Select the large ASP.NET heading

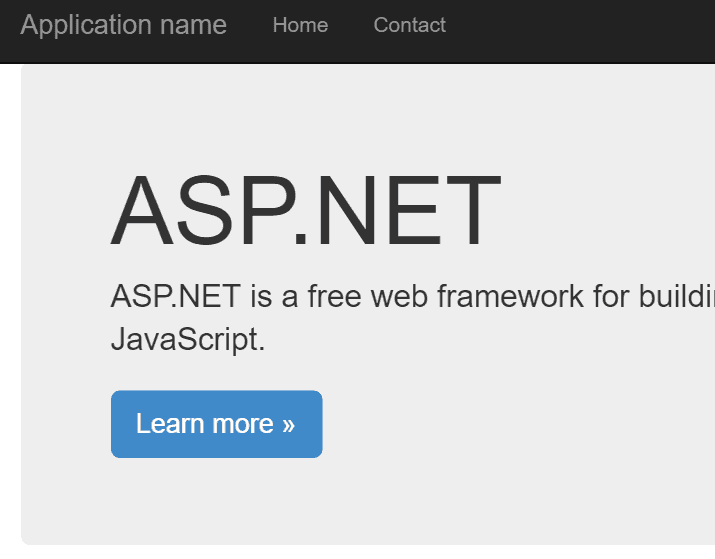click(306, 211)
